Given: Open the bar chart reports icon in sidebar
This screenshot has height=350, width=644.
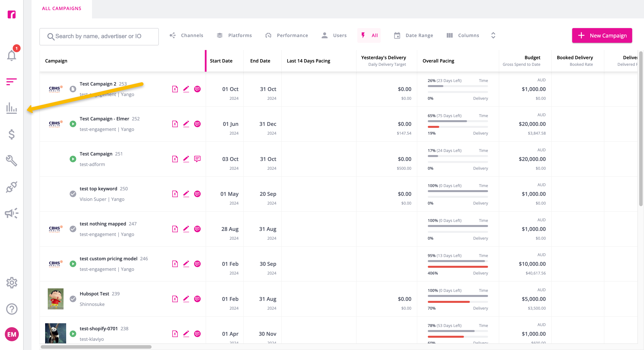Looking at the screenshot, I should (x=11, y=108).
